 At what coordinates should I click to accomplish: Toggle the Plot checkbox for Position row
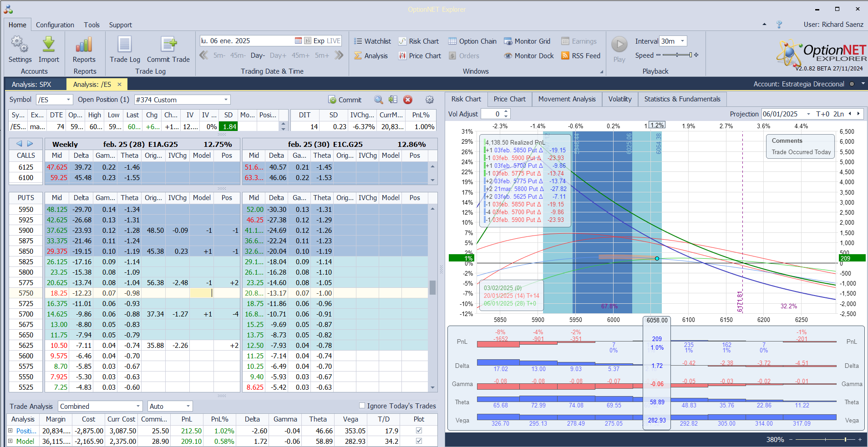coord(419,430)
